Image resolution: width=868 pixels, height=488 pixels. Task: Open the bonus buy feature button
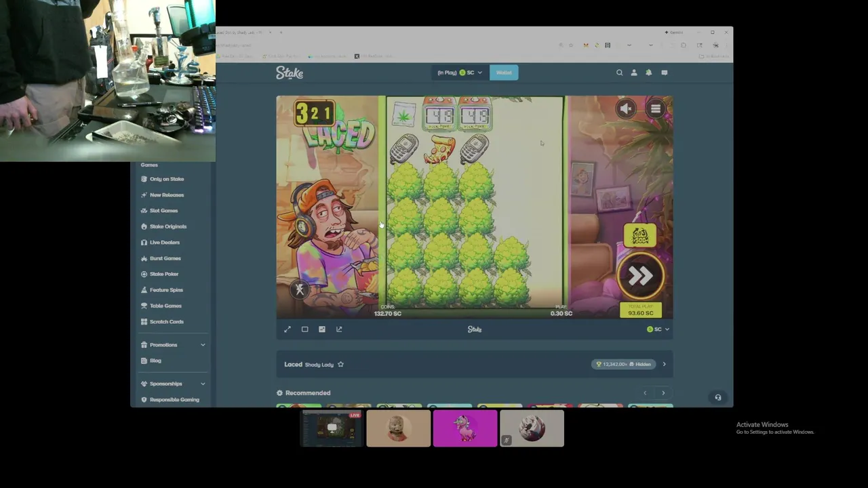[x=640, y=236]
